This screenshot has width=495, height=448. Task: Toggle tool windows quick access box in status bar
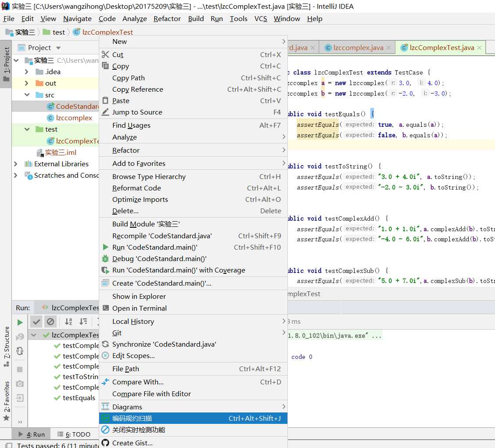(8, 445)
